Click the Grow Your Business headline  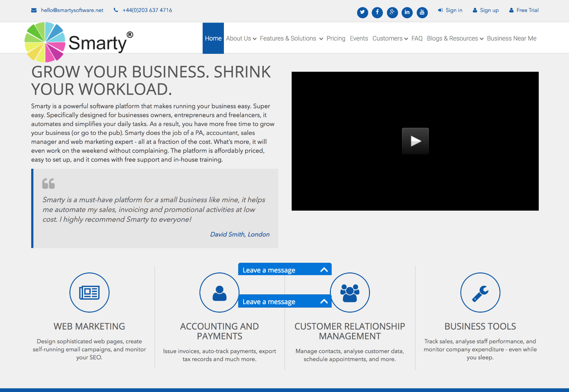pos(151,81)
